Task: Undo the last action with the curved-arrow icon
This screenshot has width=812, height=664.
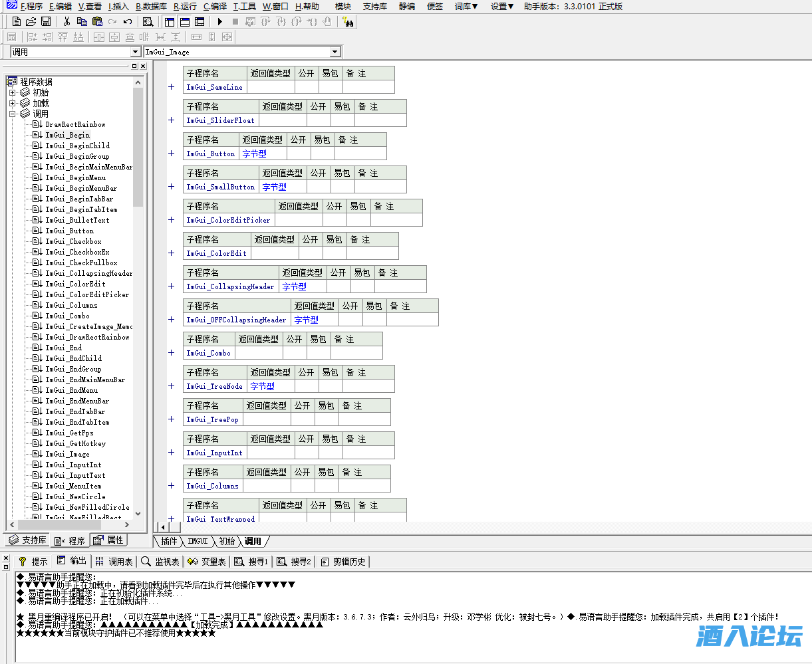Action: [x=127, y=22]
